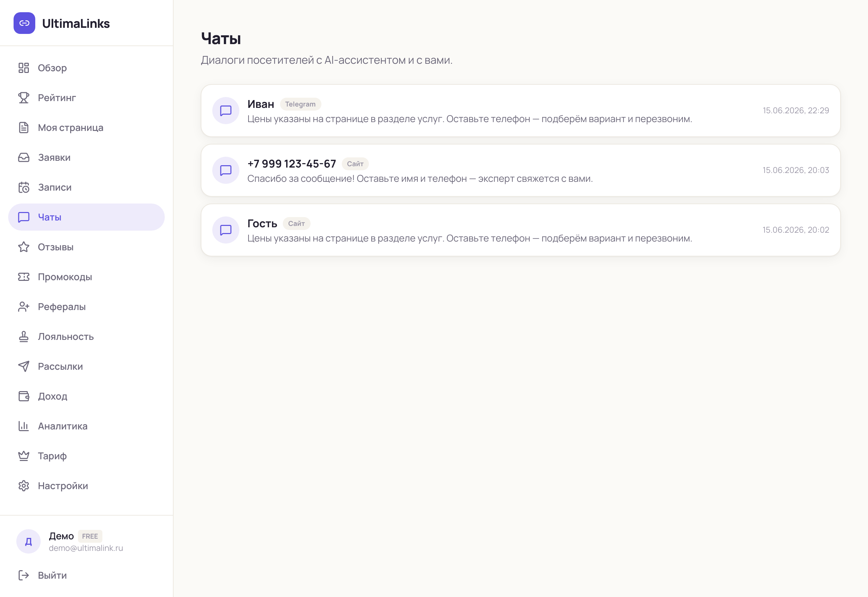Viewport: 868px width, 597px height.
Task: Click the chat bubble avatar for Гость
Action: point(226,230)
